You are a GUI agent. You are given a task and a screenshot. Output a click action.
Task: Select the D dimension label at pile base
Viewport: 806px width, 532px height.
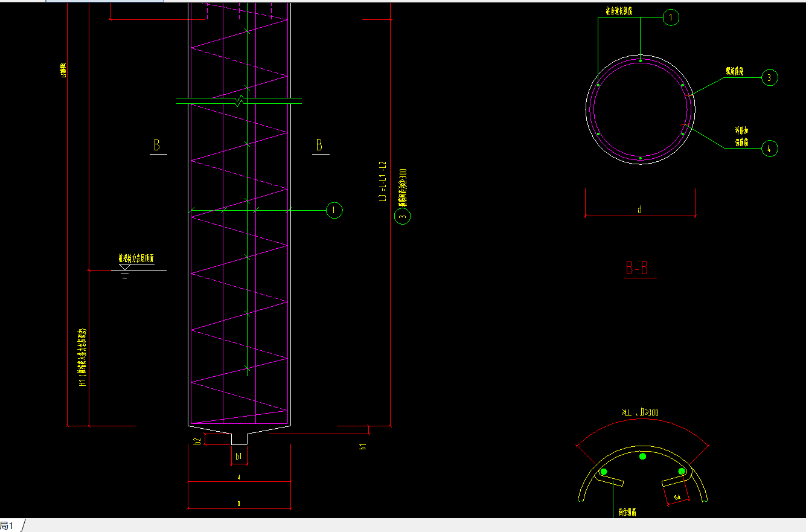(x=239, y=503)
